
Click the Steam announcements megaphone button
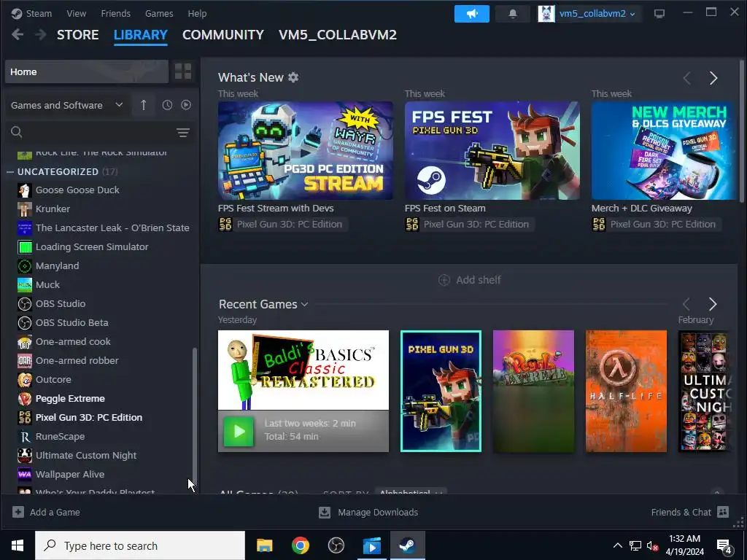pyautogui.click(x=472, y=14)
